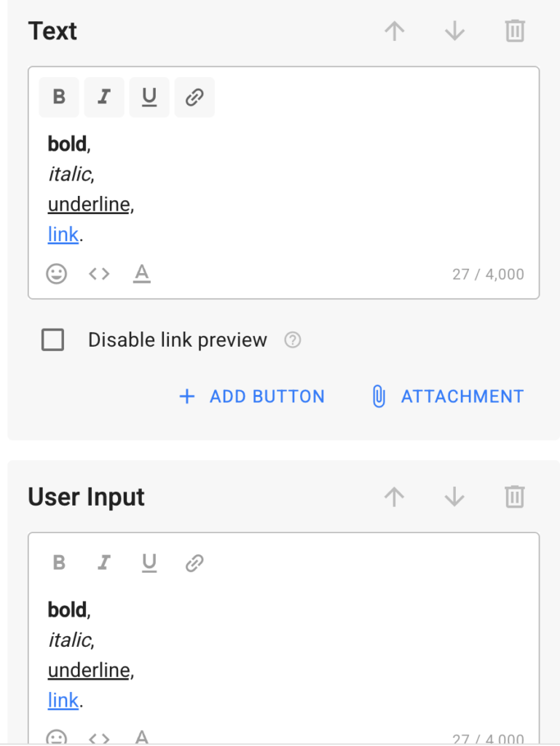Toggle bold formatting in Text block
The height and width of the screenshot is (746, 560).
click(x=59, y=97)
